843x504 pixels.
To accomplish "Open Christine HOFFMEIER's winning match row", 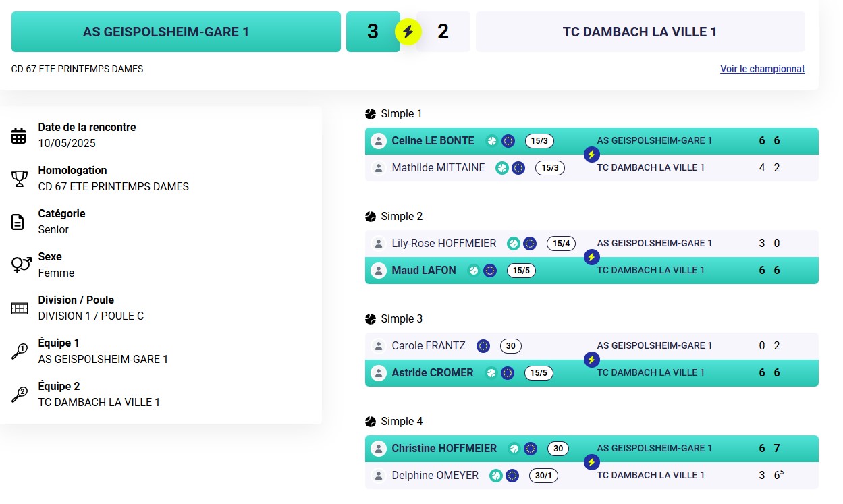I will point(592,449).
